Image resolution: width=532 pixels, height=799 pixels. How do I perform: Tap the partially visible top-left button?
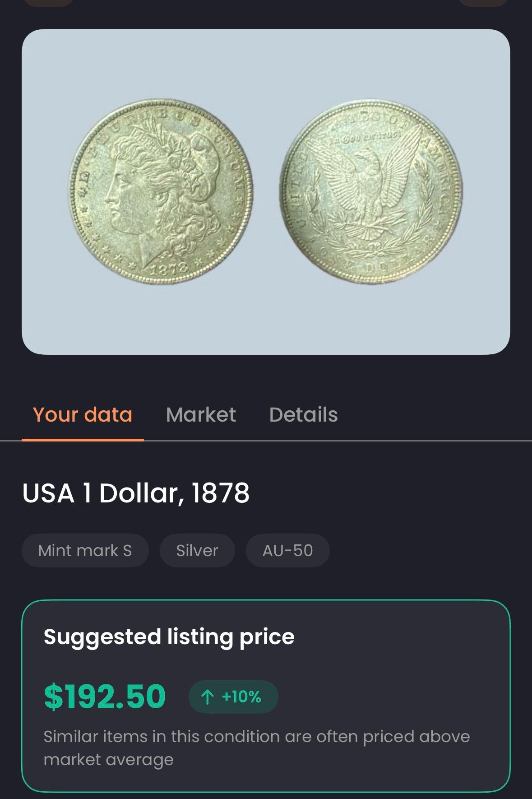[x=49, y=3]
